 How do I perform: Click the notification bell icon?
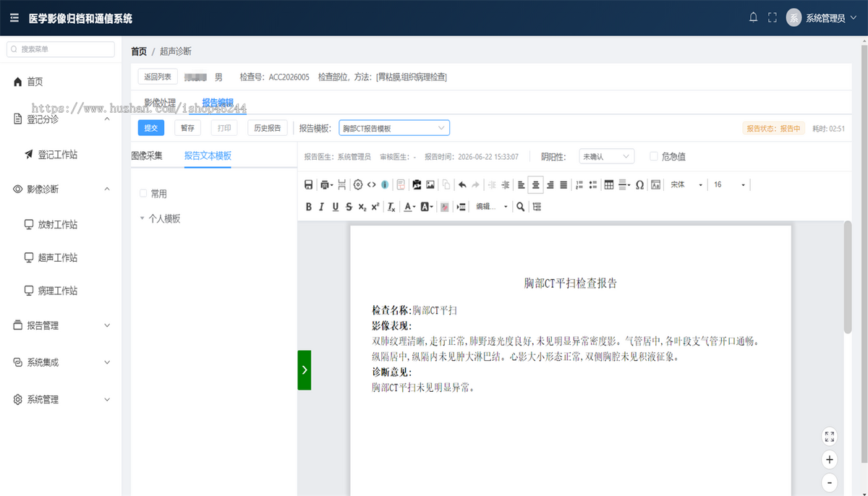753,17
